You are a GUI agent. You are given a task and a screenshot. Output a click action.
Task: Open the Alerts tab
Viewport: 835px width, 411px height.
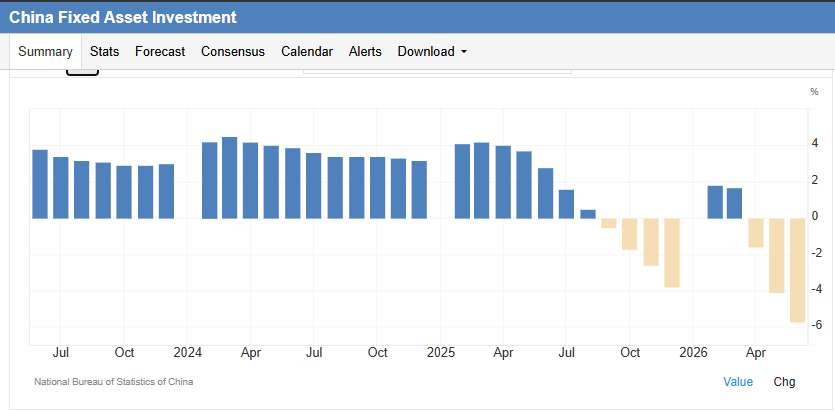[x=365, y=52]
